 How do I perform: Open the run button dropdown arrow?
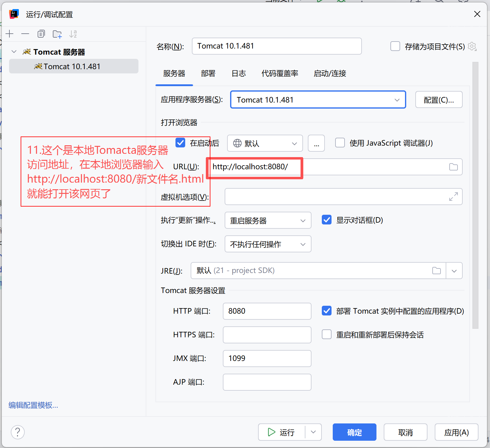click(313, 432)
